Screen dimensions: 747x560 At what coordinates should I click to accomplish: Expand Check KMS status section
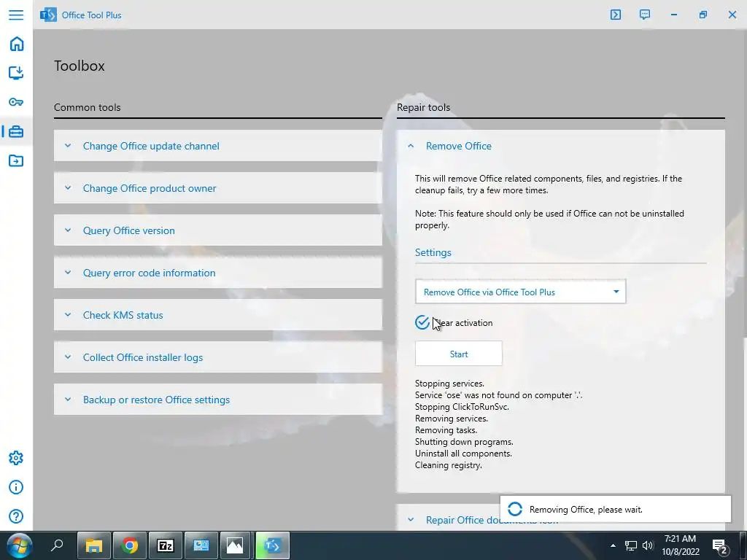pyautogui.click(x=217, y=315)
